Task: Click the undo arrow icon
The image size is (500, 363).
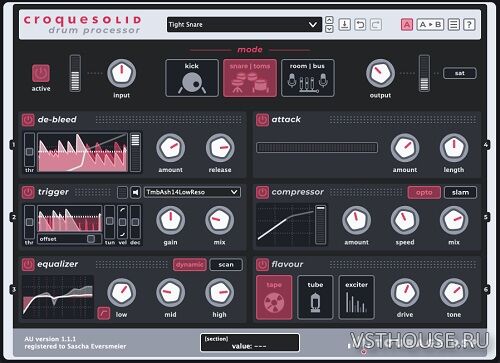Action: coord(360,25)
